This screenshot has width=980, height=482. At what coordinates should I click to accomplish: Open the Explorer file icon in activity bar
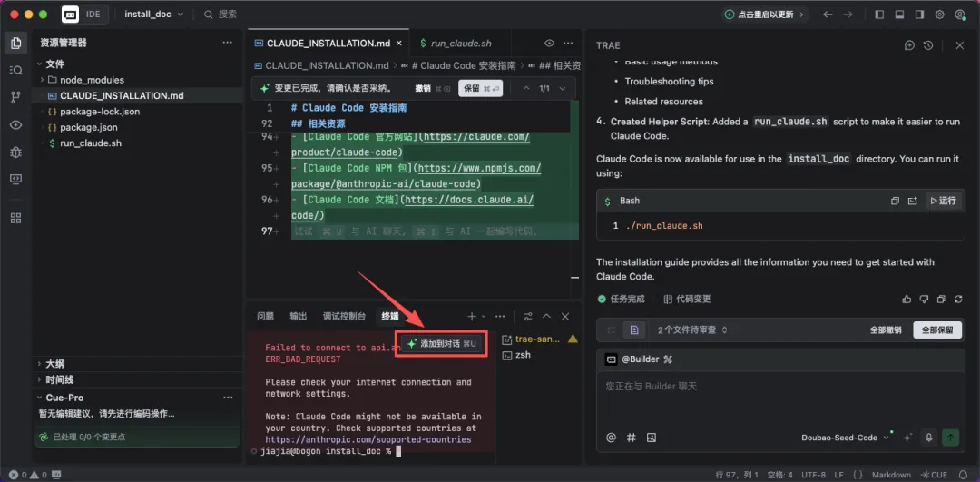[15, 44]
